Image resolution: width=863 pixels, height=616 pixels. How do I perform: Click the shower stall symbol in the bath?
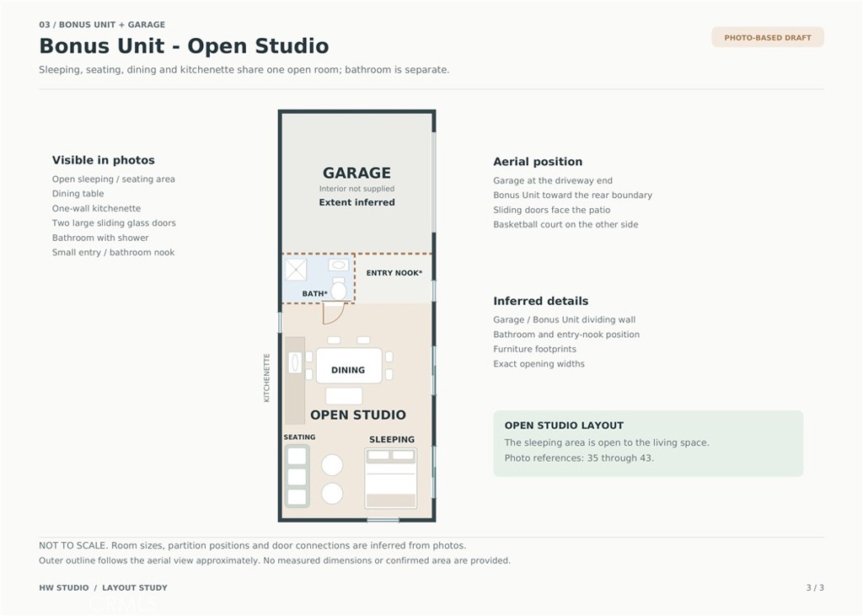tap(296, 270)
